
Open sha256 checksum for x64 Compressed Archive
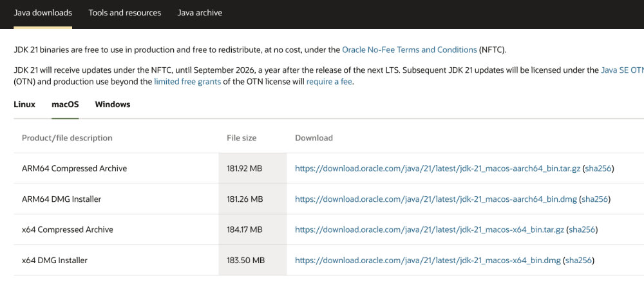[582, 230]
